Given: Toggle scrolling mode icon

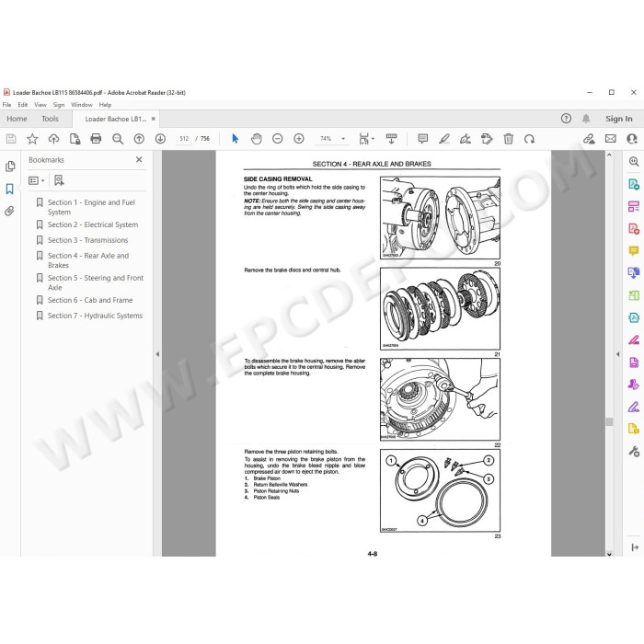Looking at the screenshot, I should click(391, 139).
